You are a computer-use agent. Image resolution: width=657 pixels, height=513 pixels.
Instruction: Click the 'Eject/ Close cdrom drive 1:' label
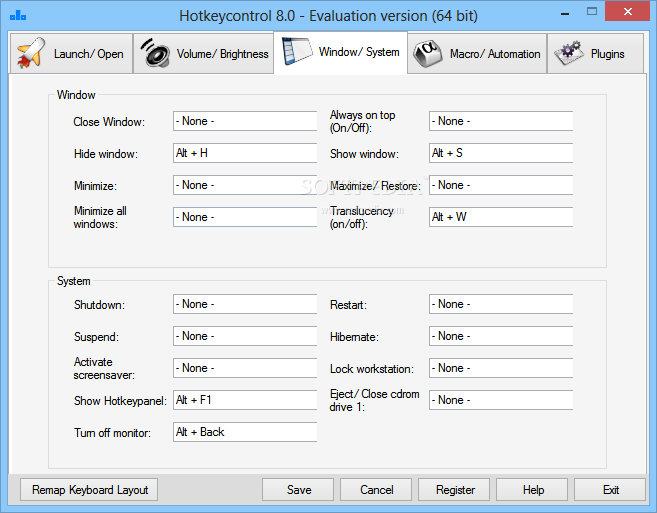[x=374, y=400]
